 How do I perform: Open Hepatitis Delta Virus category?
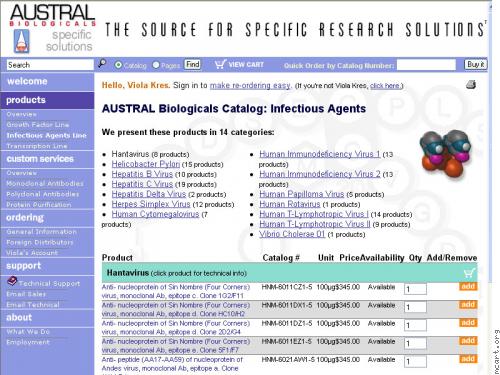pyautogui.click(x=149, y=194)
